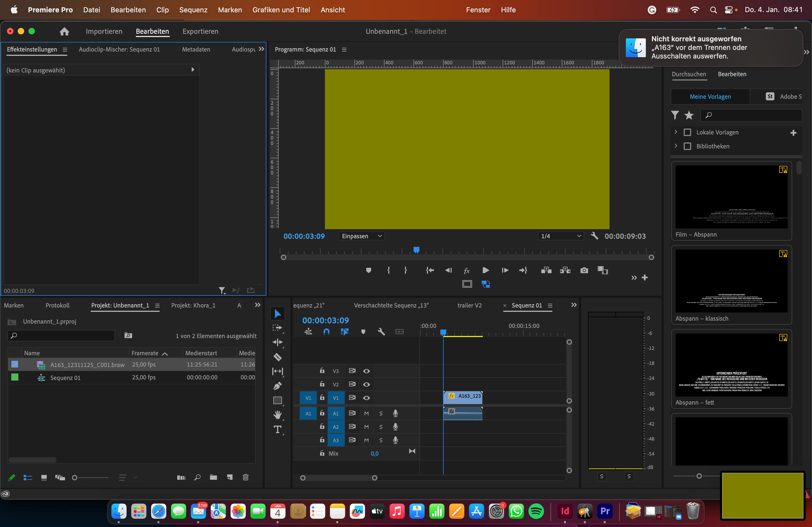Click the Export Frame camera icon

[584, 270]
